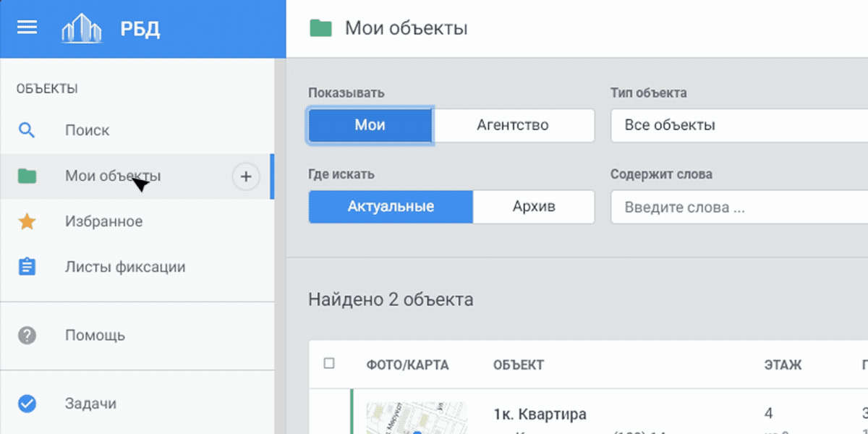The width and height of the screenshot is (868, 434).
Task: Click the blue checkmark Задачи icon
Action: click(27, 404)
